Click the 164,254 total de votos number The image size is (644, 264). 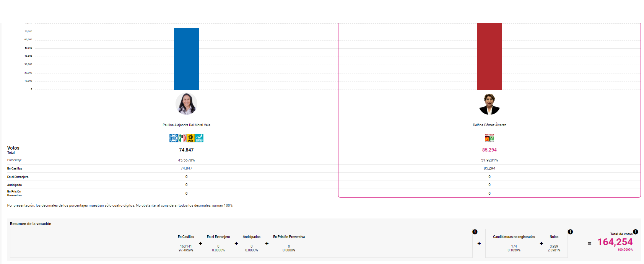(615, 242)
